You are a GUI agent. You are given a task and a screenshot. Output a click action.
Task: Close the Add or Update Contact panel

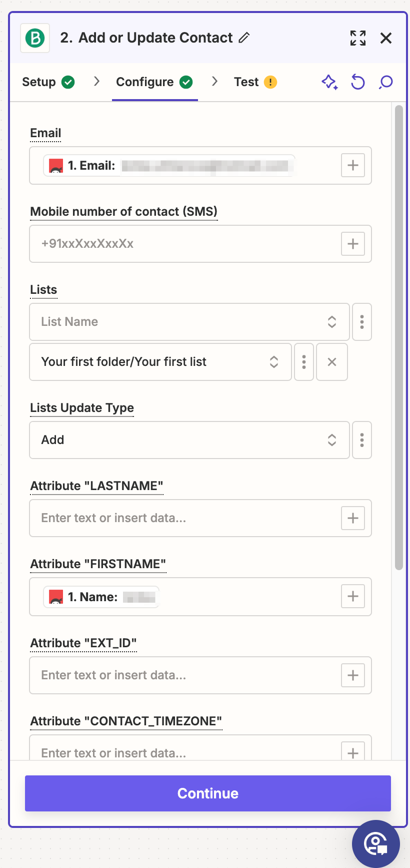click(x=385, y=38)
